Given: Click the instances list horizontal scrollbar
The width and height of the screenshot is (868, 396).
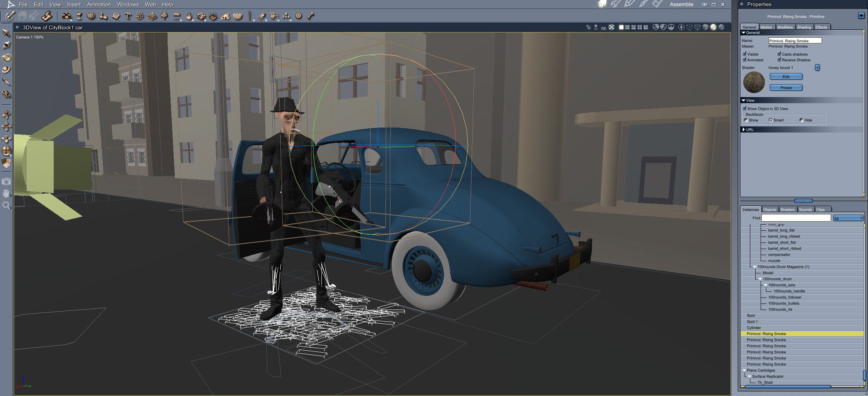Looking at the screenshot, I should (788, 386).
